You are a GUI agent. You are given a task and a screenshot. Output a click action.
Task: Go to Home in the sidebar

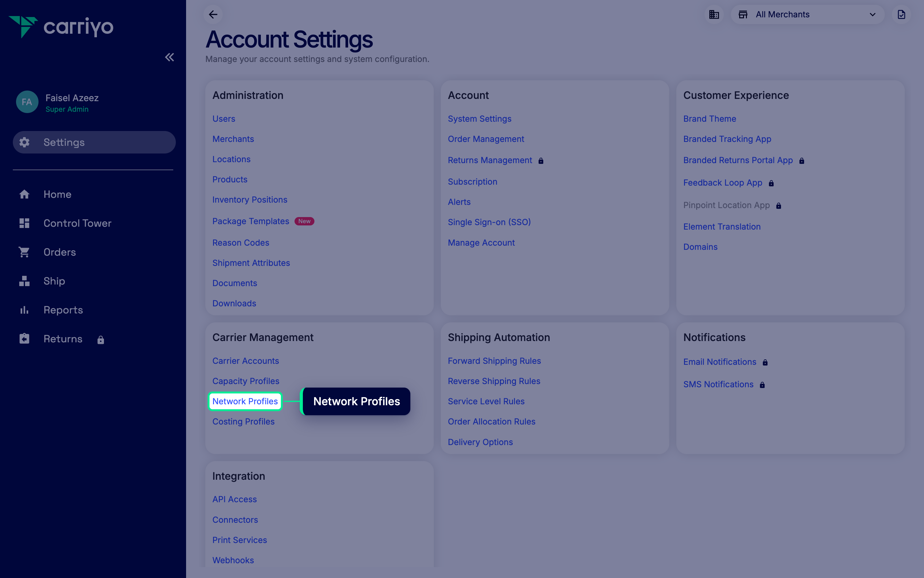click(x=57, y=194)
